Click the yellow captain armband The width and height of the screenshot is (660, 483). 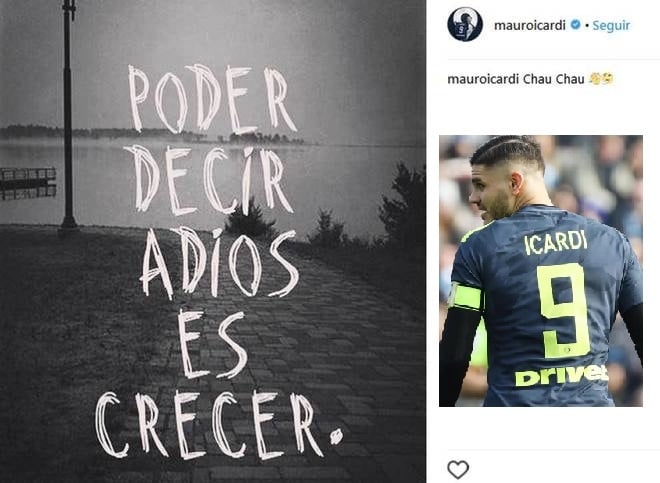point(466,296)
